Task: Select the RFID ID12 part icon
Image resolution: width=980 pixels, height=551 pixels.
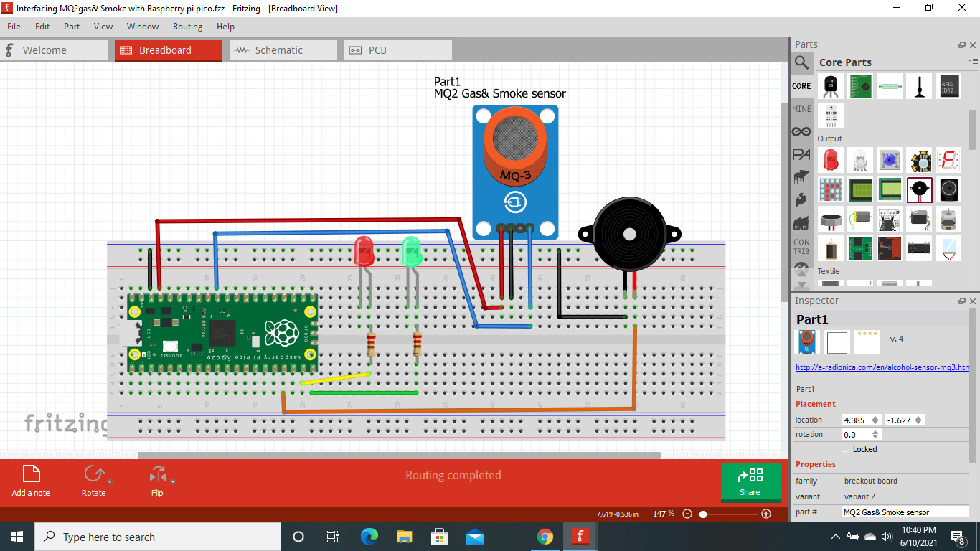Action: coord(948,86)
